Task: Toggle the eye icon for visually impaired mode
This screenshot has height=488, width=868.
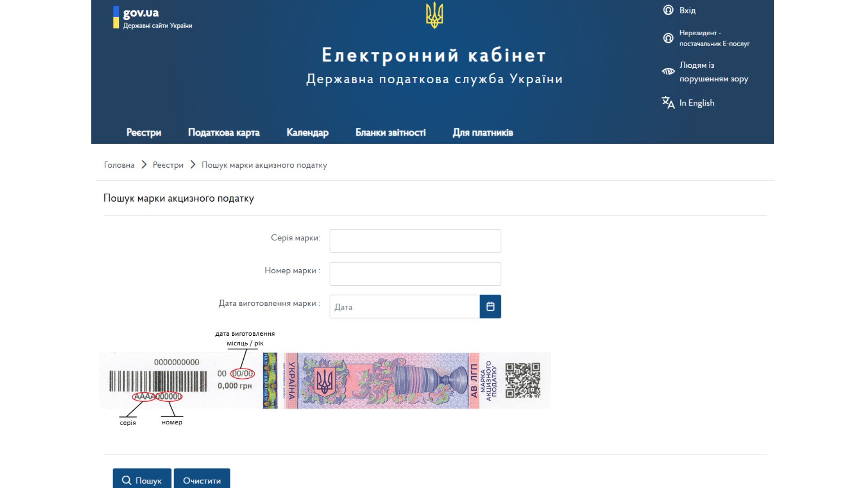Action: pyautogui.click(x=668, y=71)
